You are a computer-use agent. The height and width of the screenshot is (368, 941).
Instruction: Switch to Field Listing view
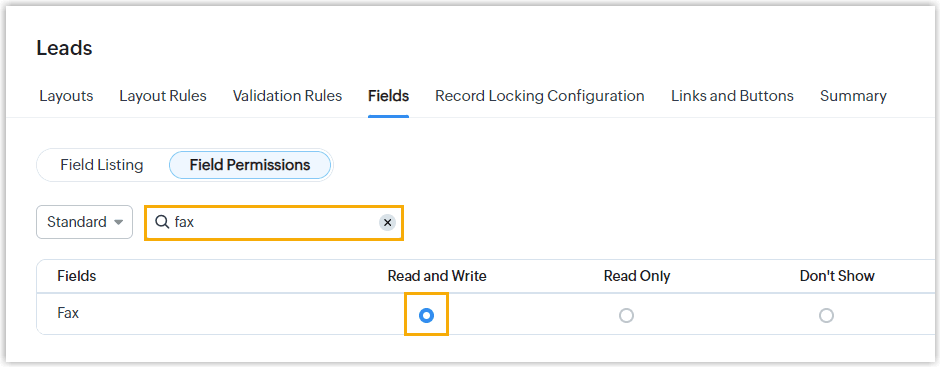[101, 165]
